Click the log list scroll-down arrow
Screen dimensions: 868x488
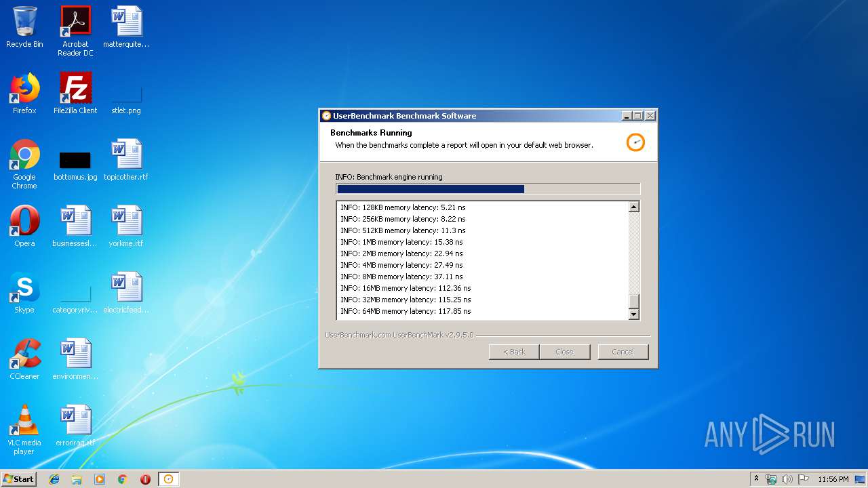tap(634, 314)
